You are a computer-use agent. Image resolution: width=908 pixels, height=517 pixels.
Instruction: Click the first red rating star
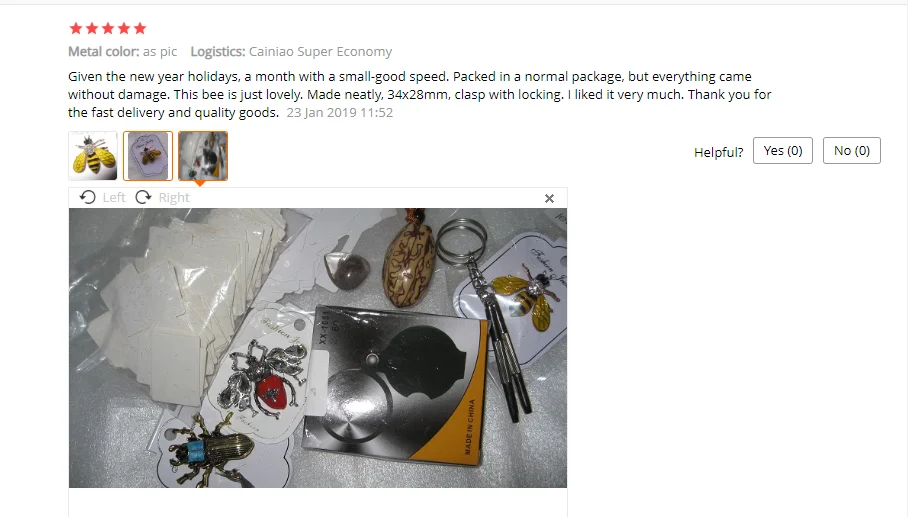(x=76, y=28)
